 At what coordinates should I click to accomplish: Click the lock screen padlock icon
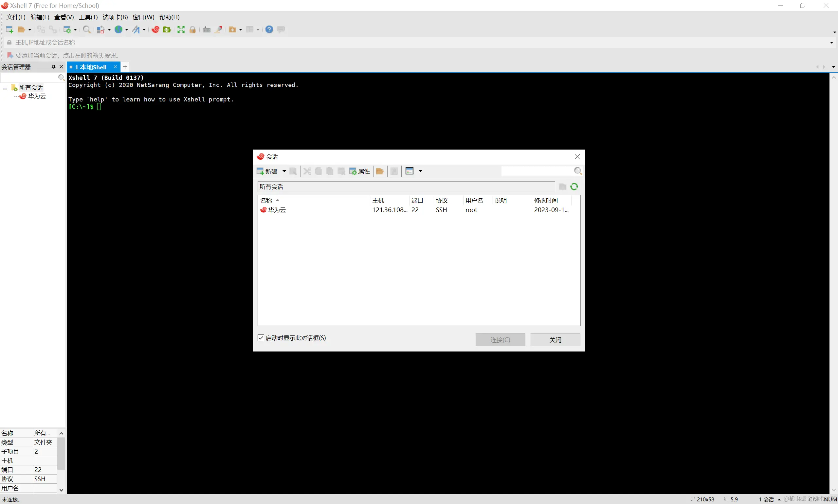(x=192, y=29)
